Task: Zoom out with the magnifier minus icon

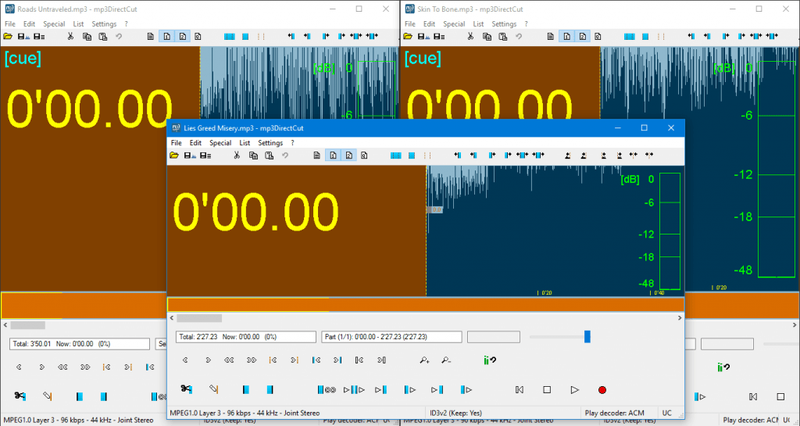Action: point(446,360)
